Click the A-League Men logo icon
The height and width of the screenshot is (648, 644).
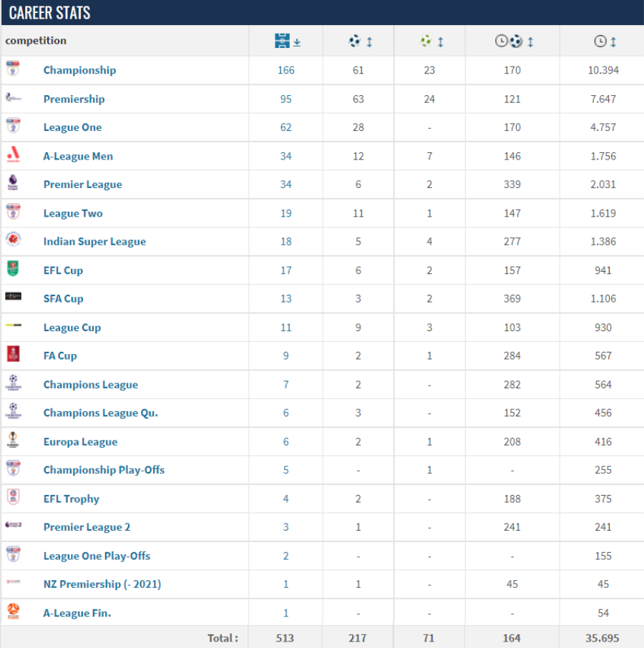point(13,155)
